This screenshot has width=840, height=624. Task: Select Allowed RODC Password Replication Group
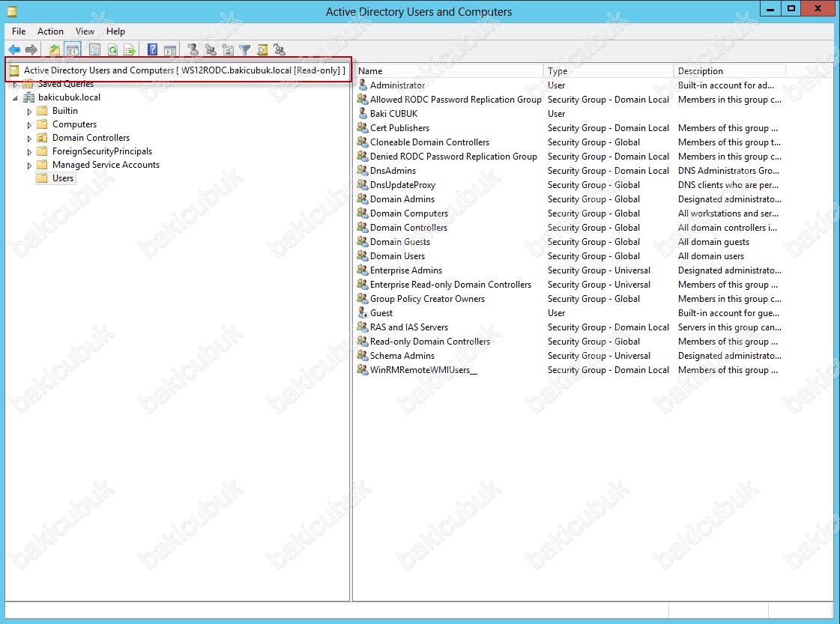[x=456, y=99]
